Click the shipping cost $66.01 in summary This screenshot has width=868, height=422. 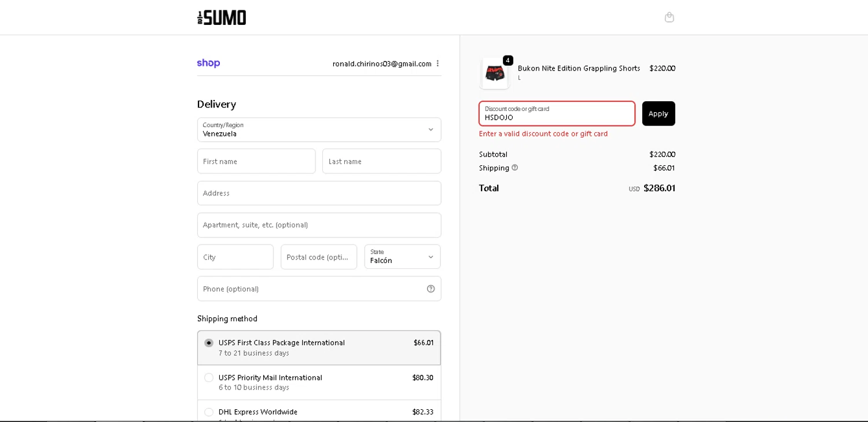[x=664, y=168]
